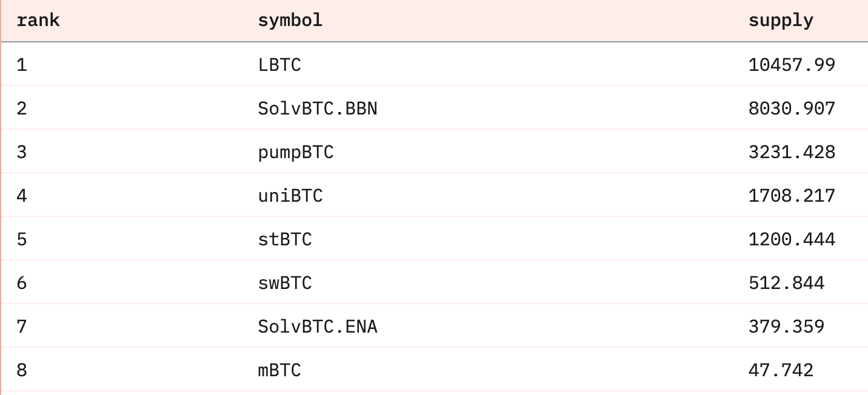Select the 1200.444 supply value

point(792,239)
